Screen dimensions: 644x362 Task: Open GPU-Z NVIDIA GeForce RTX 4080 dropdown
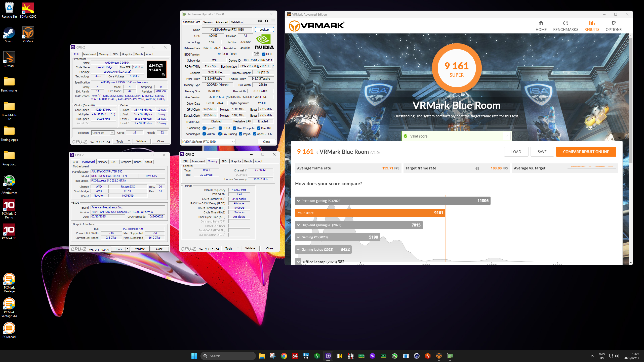[x=209, y=142]
